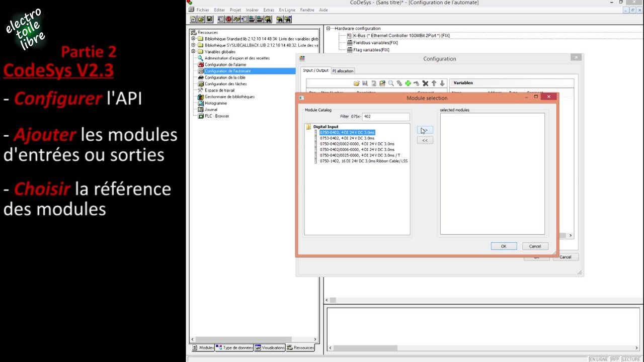
Task: Open the Aide menu
Action: click(324, 10)
